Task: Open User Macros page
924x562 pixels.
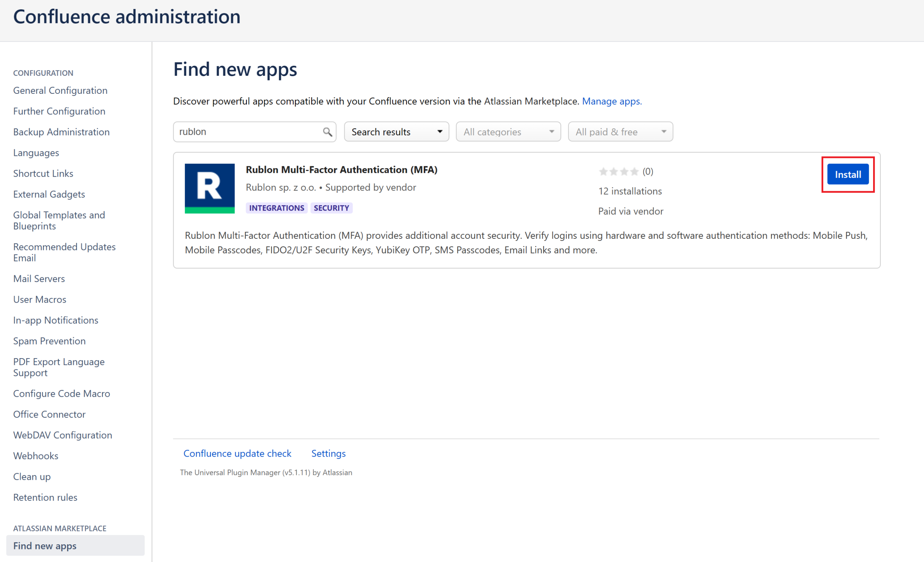Action: [x=39, y=300]
